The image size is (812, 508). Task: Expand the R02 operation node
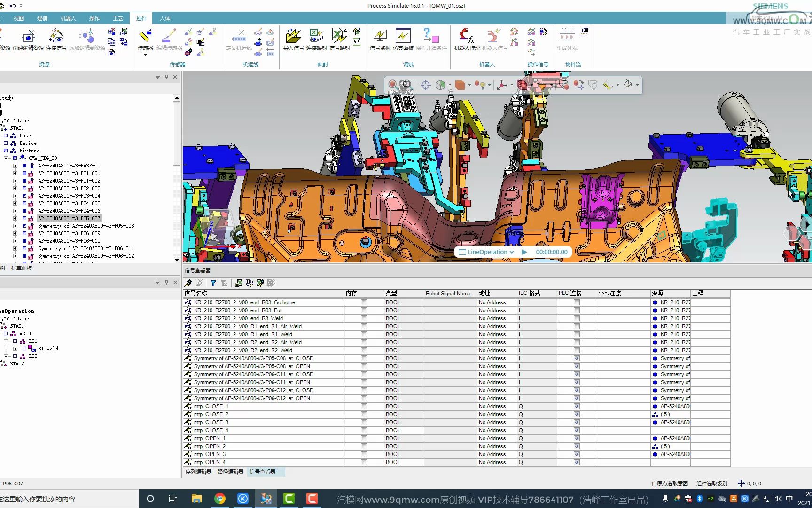(x=6, y=356)
